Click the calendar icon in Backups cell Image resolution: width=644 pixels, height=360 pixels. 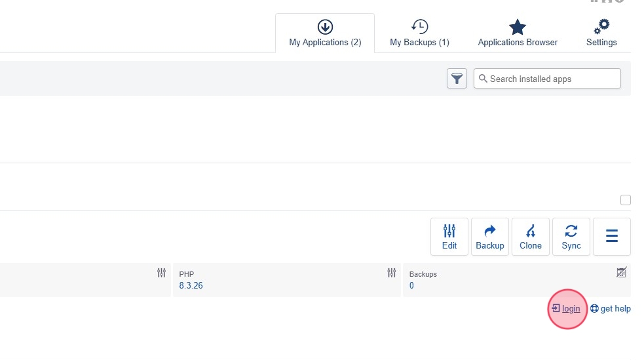click(622, 273)
